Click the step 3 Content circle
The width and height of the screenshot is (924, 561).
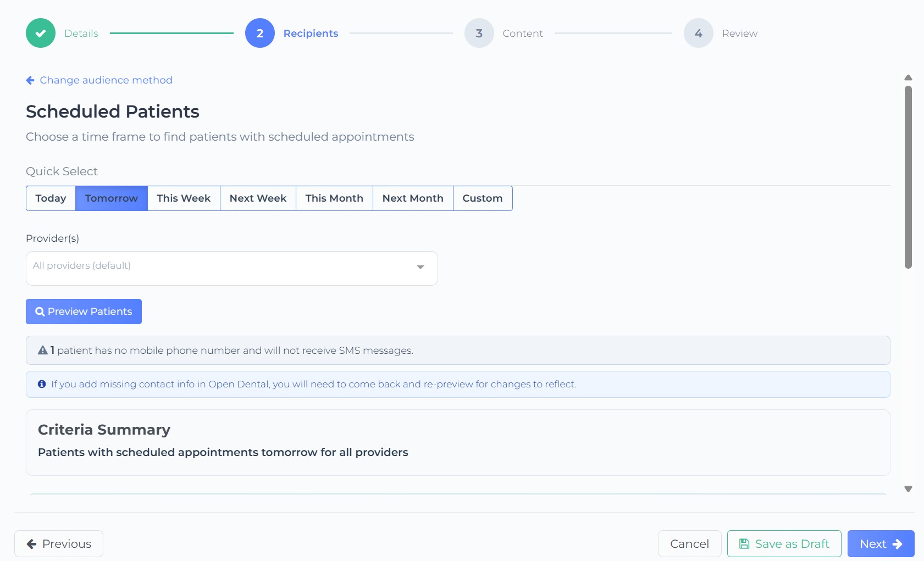click(479, 33)
